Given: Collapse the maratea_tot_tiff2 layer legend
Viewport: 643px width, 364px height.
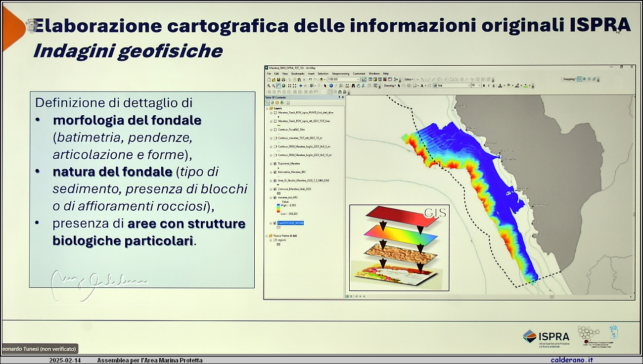Looking at the screenshot, I should point(271,197).
